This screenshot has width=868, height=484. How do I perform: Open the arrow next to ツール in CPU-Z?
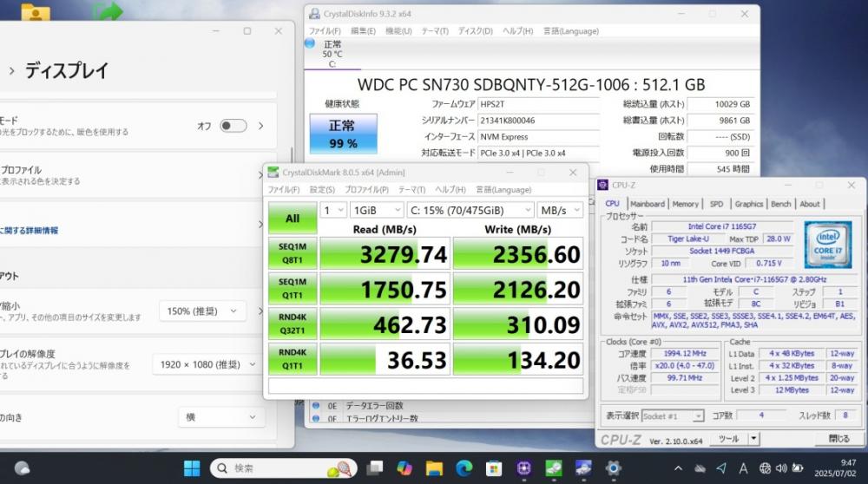(754, 439)
